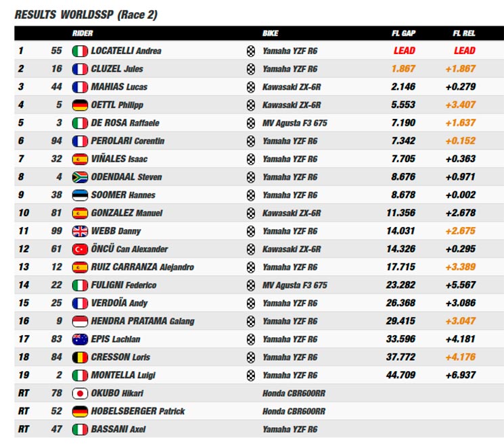Sort by the FL GAP column header
This screenshot has width=504, height=444.
403,33
